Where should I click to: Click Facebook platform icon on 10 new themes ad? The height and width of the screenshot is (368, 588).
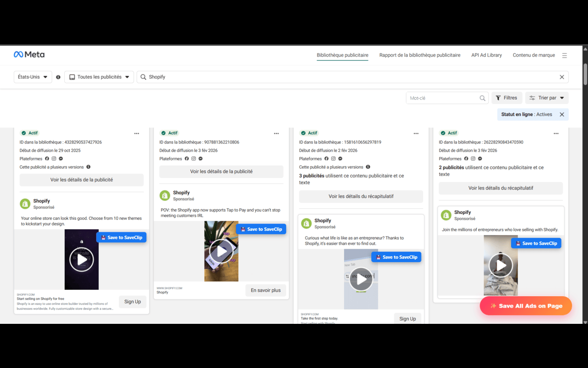[x=47, y=159]
